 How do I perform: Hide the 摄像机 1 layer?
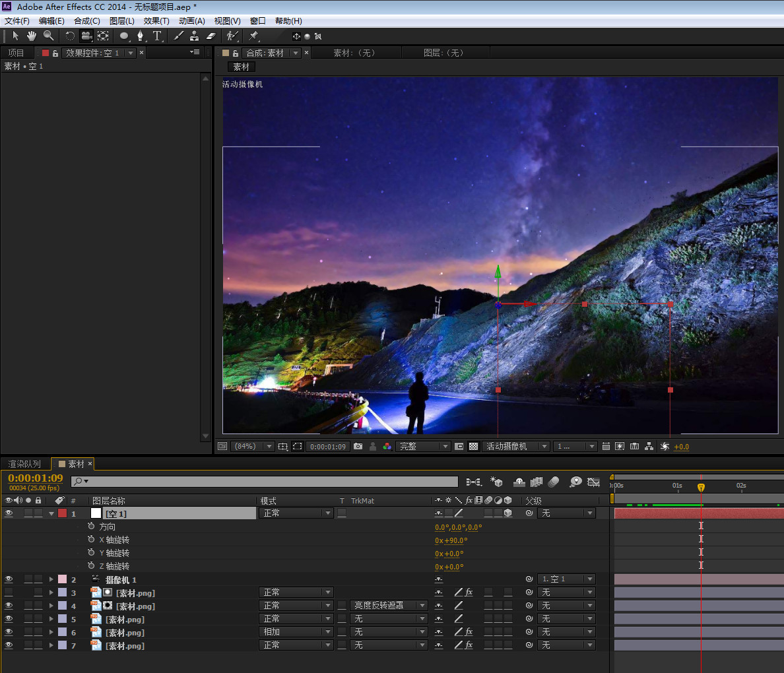click(x=9, y=579)
